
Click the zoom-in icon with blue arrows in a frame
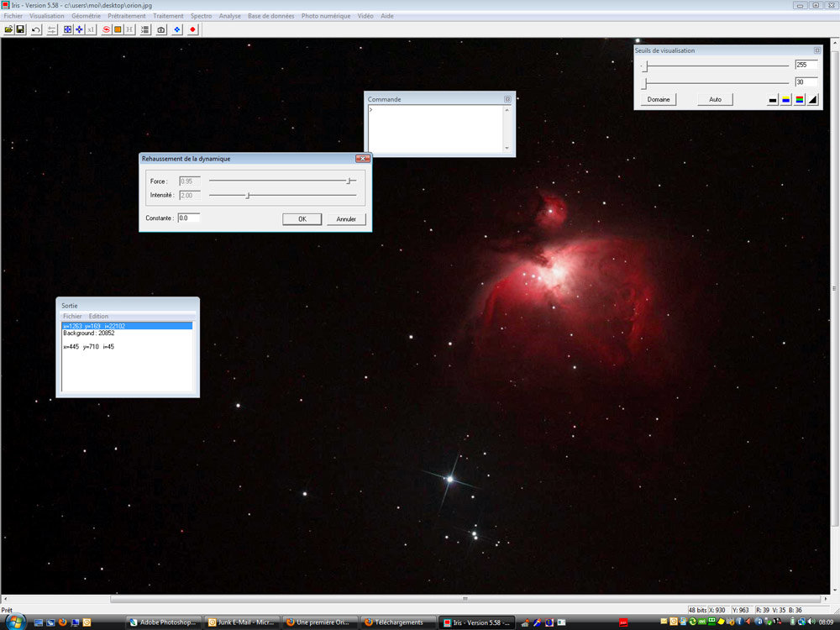67,29
